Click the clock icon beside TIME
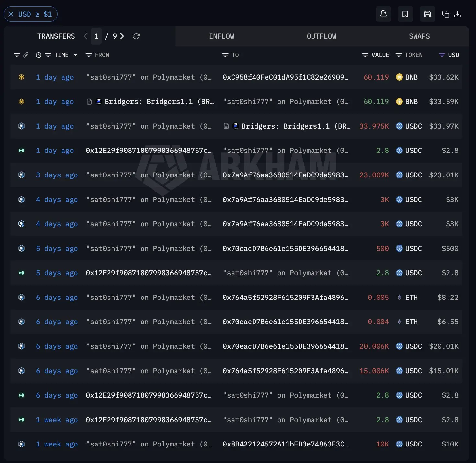The height and width of the screenshot is (463, 476). click(x=39, y=55)
